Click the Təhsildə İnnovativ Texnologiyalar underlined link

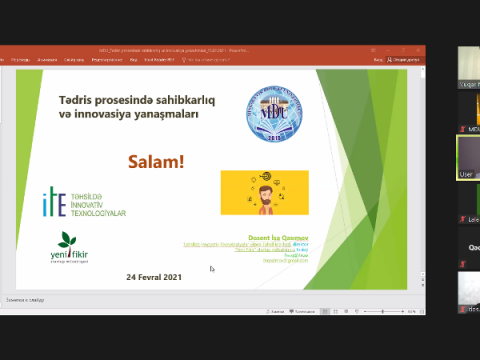237,244
